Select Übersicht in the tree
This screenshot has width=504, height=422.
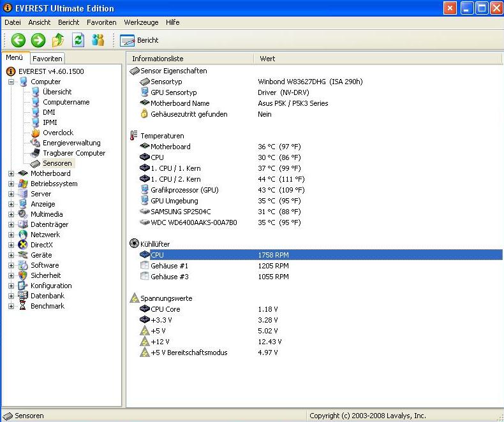pyautogui.click(x=57, y=92)
